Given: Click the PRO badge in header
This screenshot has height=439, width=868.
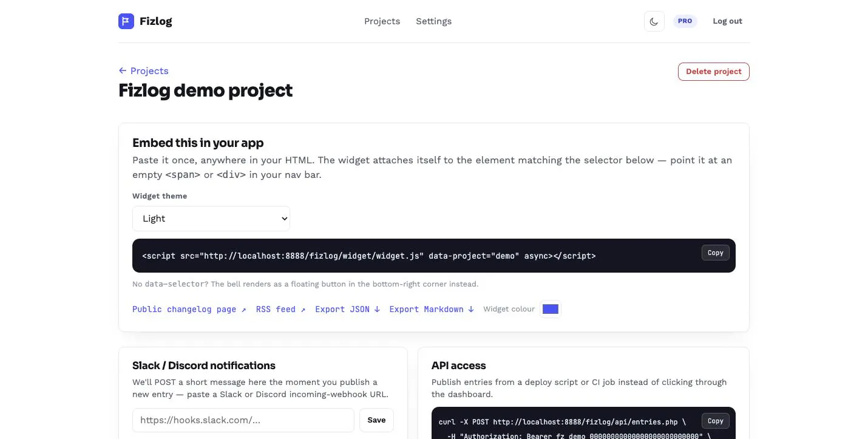Looking at the screenshot, I should click(685, 21).
